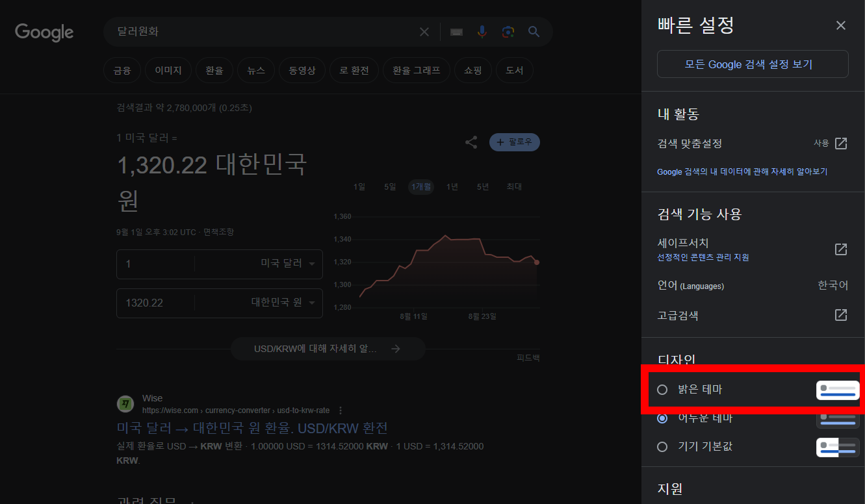Open 선정적인 콘텐츠 관리 지원 link
Screen dimensions: 865x504
703,258
